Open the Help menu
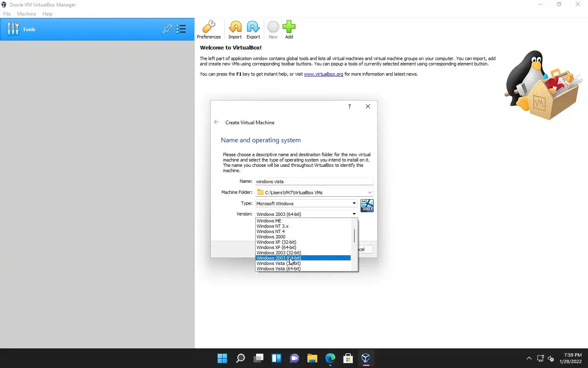This screenshot has height=368, width=588. pyautogui.click(x=47, y=13)
